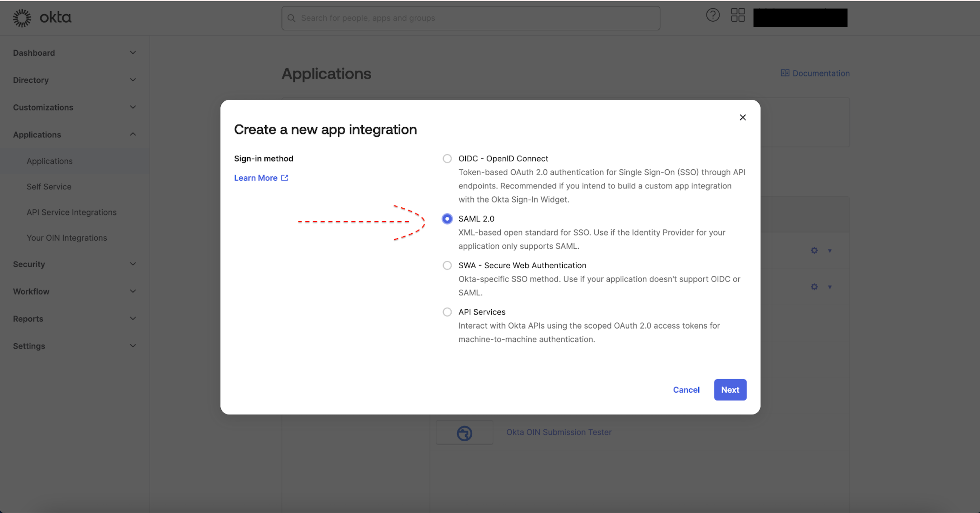Click the SWA - Secure Web Authentication label

click(522, 265)
